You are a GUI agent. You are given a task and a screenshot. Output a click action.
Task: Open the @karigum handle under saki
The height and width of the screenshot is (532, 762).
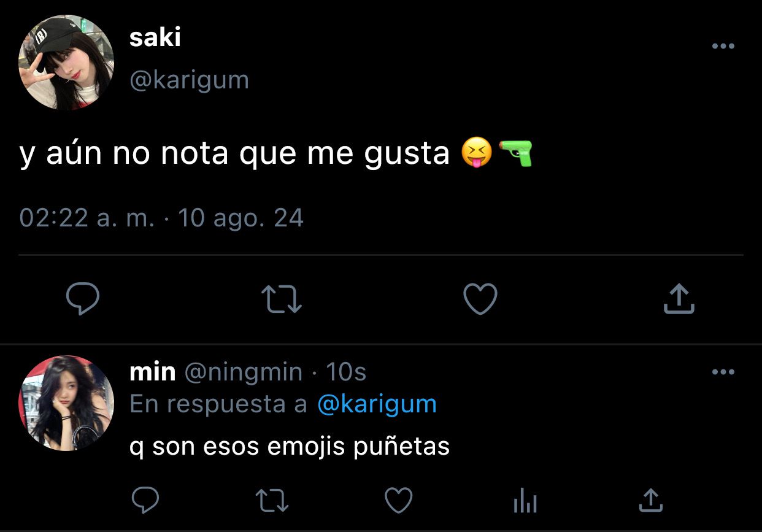(189, 80)
